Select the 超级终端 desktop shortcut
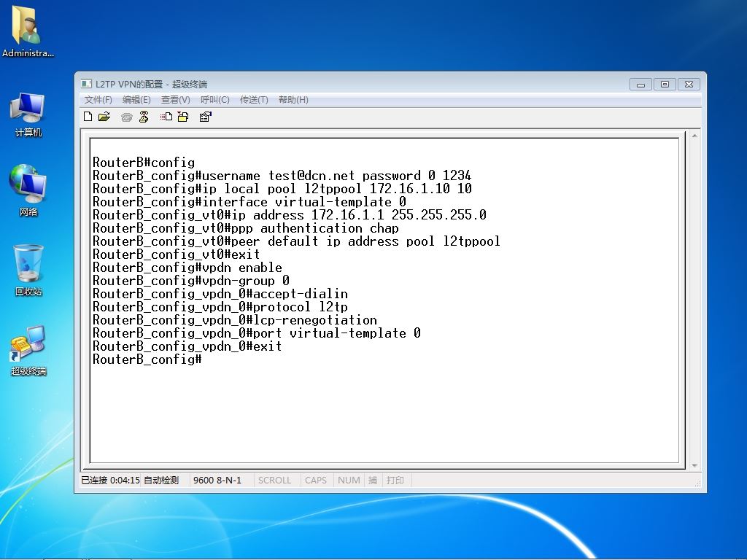 (x=28, y=350)
